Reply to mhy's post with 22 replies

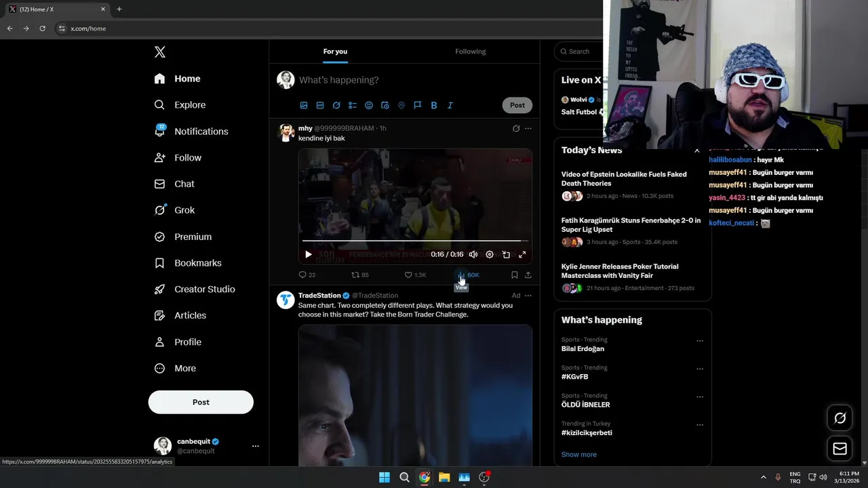[x=307, y=274]
